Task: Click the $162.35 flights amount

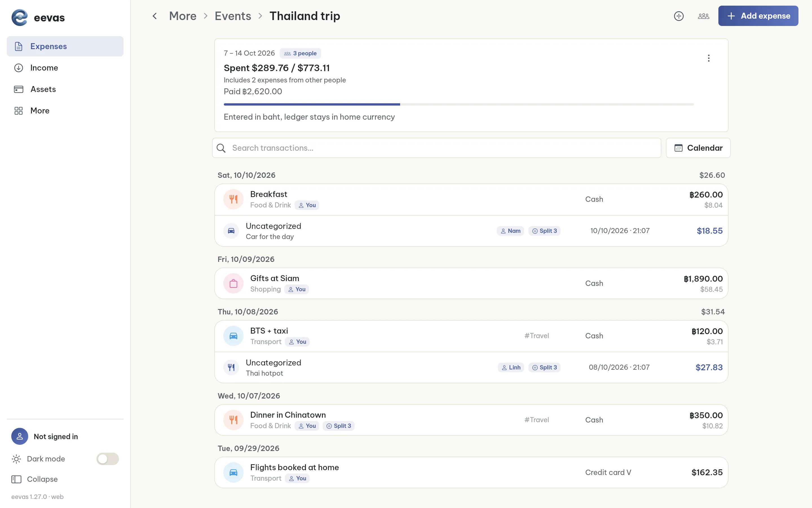Action: coord(707,472)
